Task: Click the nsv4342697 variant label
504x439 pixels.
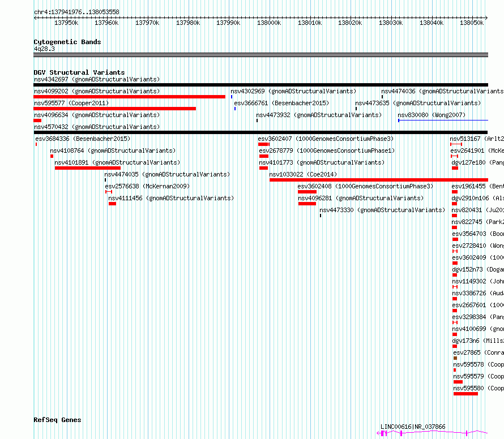Action: [x=97, y=79]
